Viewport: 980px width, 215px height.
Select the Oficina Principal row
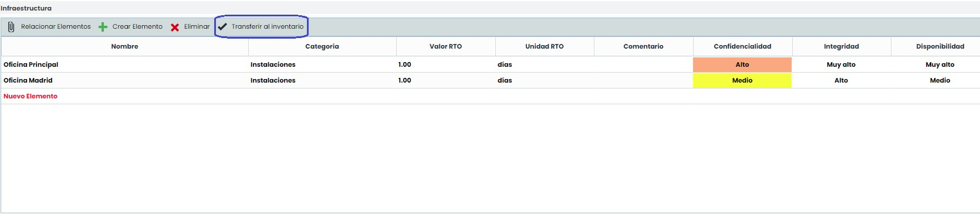tap(490, 64)
